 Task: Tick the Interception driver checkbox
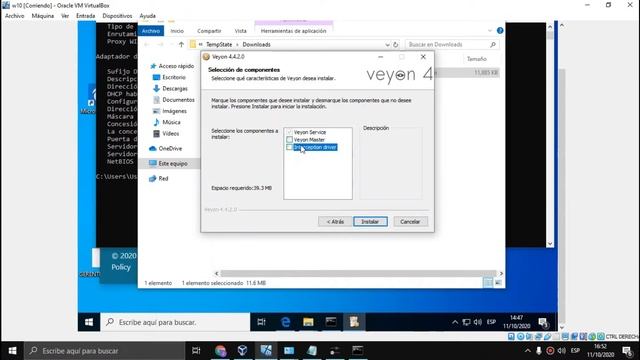[x=289, y=147]
